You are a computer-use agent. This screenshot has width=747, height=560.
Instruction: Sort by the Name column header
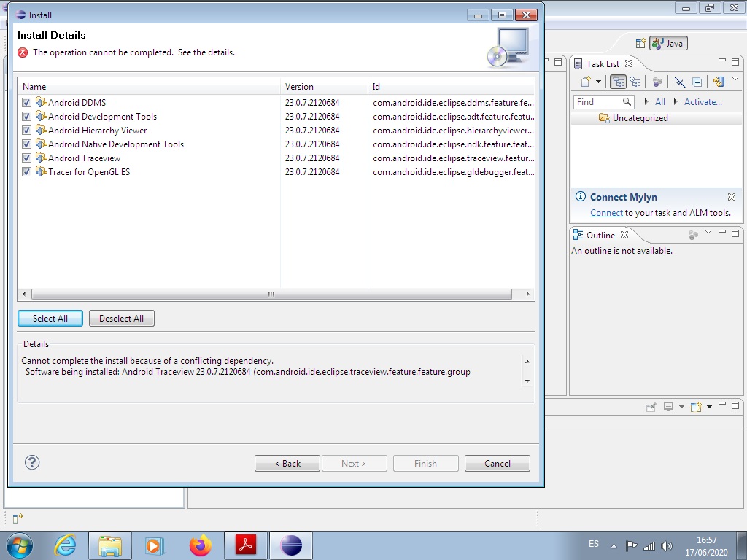[x=149, y=87]
